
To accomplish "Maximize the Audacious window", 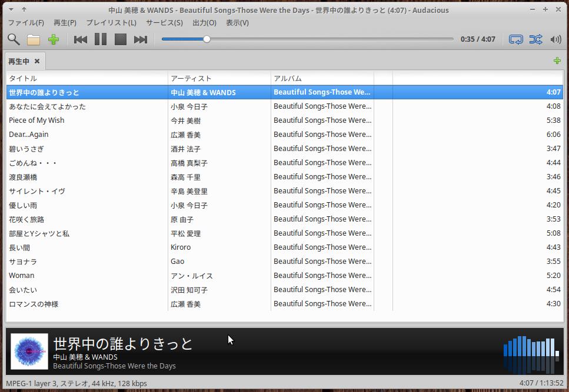I will (x=545, y=9).
